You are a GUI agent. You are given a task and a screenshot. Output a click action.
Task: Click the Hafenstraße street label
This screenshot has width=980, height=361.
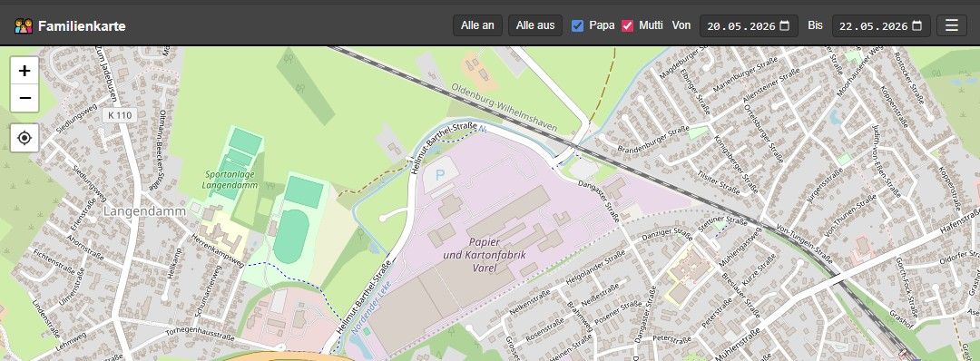coord(959,221)
